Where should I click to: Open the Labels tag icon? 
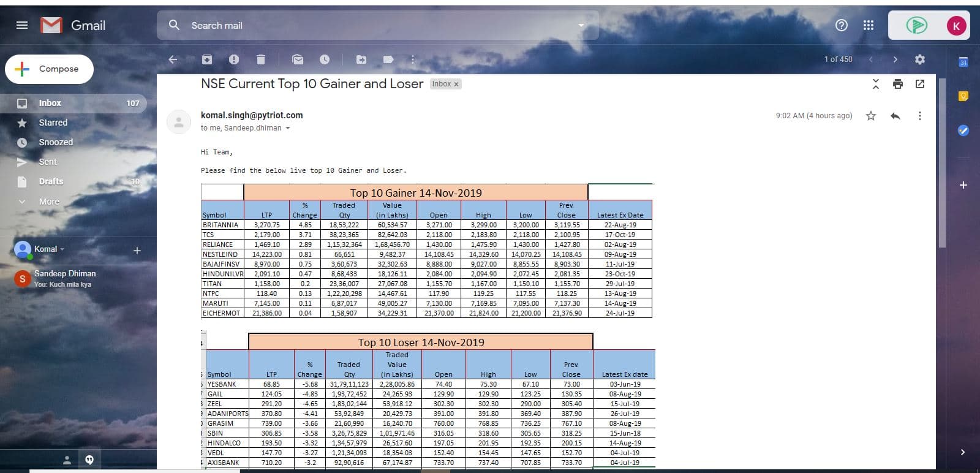pyautogui.click(x=388, y=59)
